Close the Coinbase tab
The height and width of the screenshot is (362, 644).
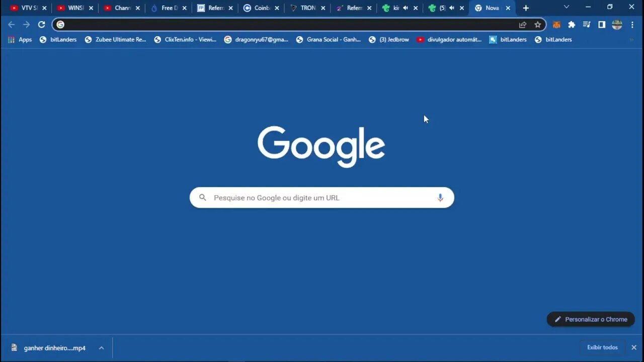[277, 8]
